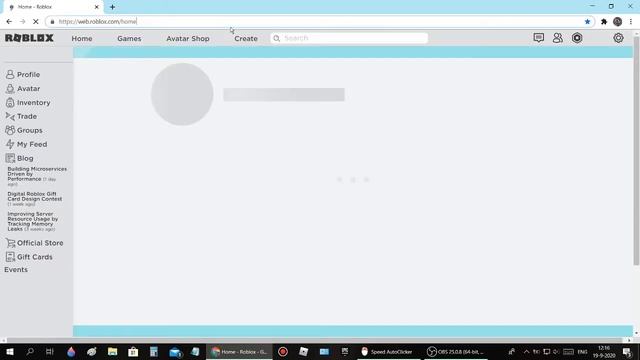Open Roblox Studio icon in taskbar
The height and width of the screenshot is (360, 640).
point(303,351)
